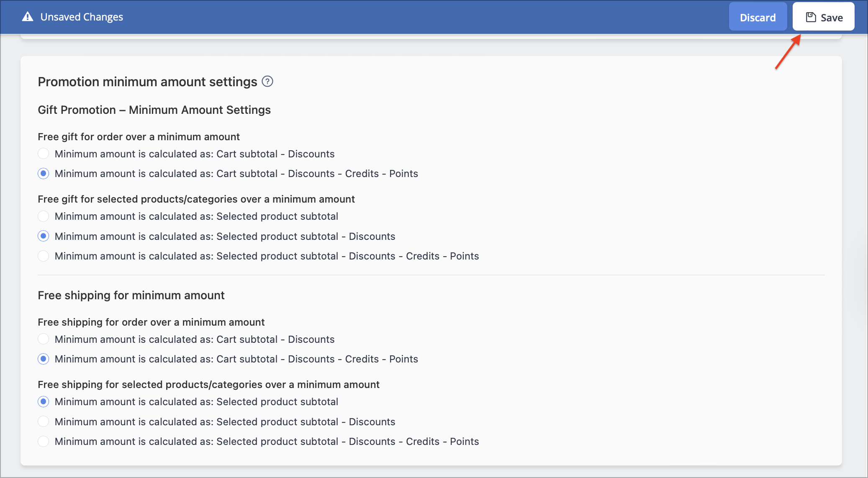Click Free shipping for order over a minimum amount label
Viewport: 868px width, 478px height.
[x=151, y=322]
